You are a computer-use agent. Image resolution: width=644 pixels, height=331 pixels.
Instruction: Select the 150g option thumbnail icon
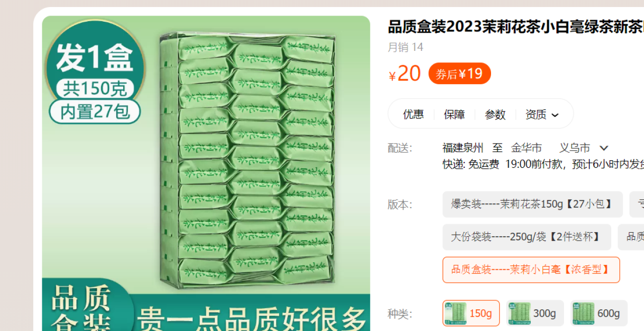point(455,313)
